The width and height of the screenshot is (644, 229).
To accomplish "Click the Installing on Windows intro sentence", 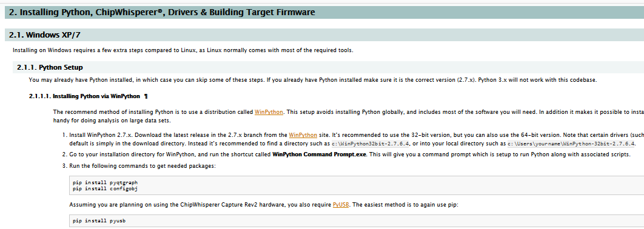I will tap(183, 50).
